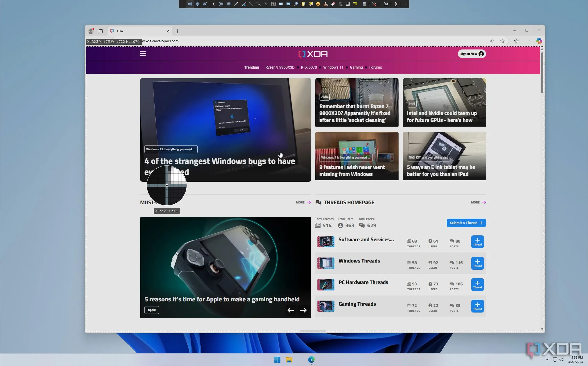The image size is (588, 366).
Task: Open the Forums trending link
Action: point(375,67)
